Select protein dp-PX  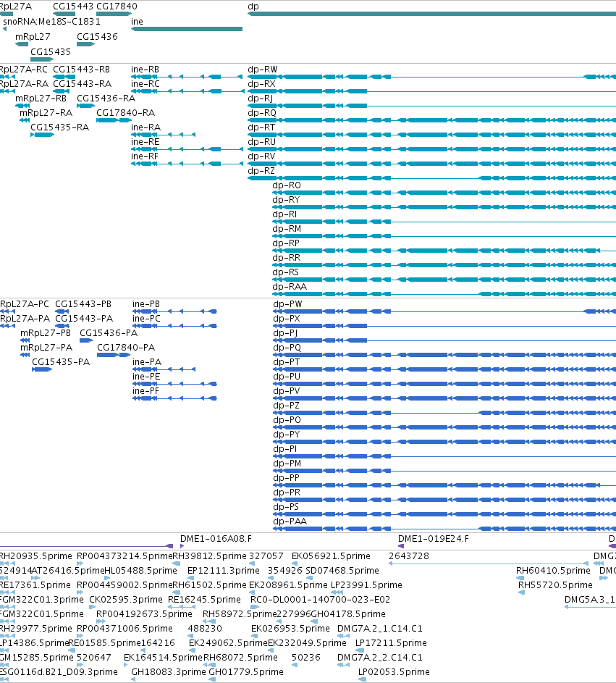[x=444, y=326]
